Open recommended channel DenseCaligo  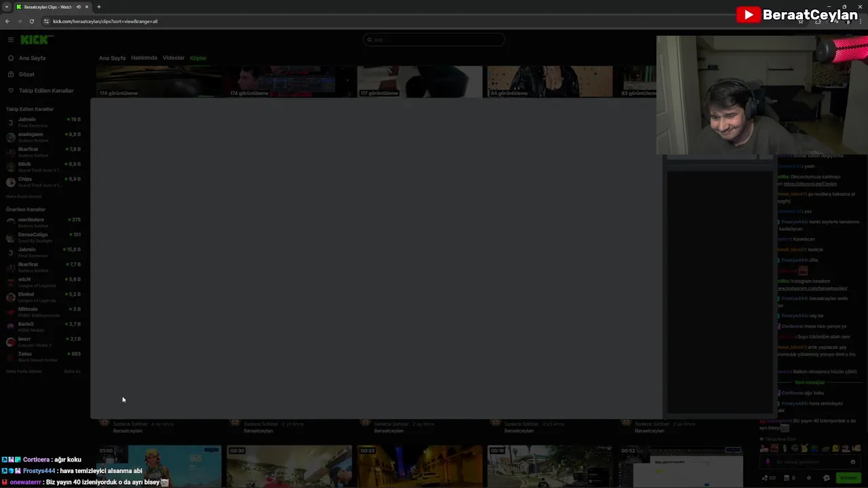(43, 237)
